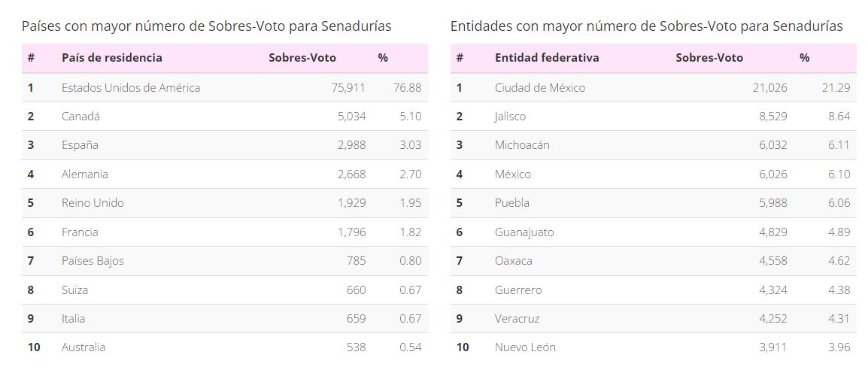868x376 pixels.
Task: Click the 'Nuevo León' entry
Action: [x=525, y=347]
